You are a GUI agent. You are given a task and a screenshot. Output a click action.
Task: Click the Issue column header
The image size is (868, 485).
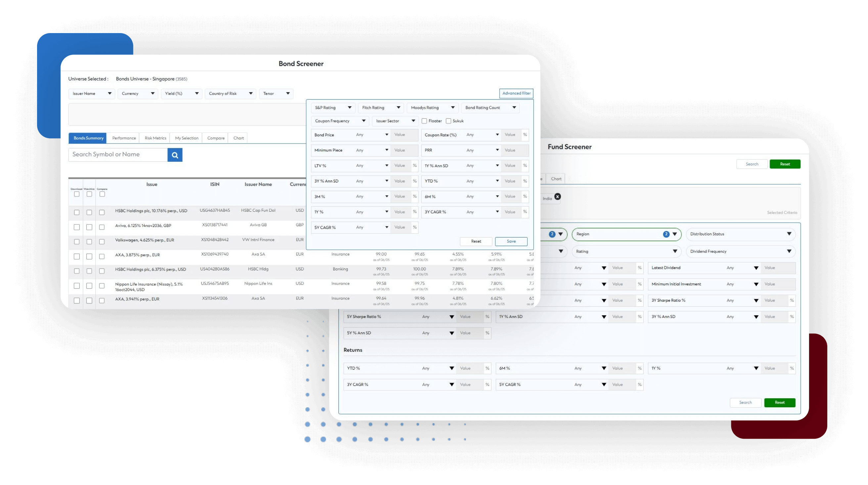pyautogui.click(x=152, y=185)
